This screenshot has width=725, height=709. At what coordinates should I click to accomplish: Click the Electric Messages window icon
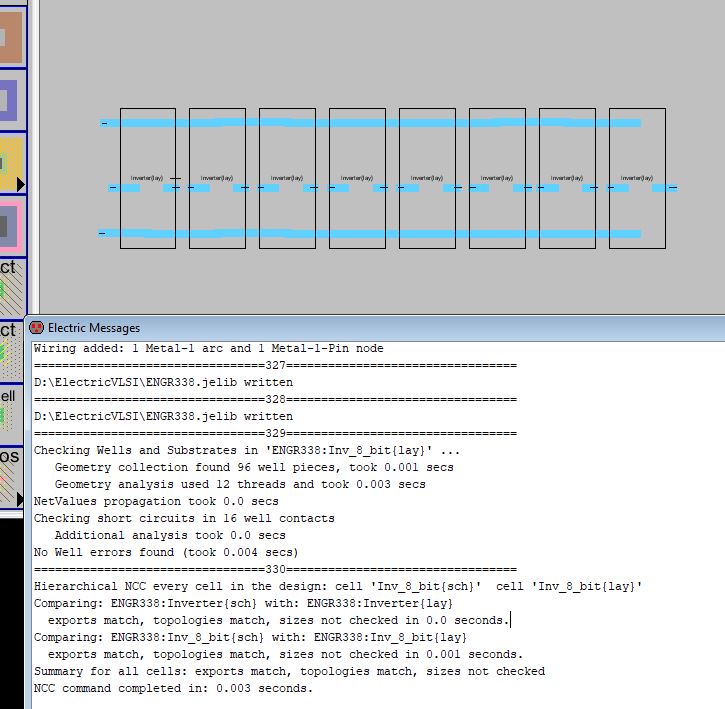[38, 328]
